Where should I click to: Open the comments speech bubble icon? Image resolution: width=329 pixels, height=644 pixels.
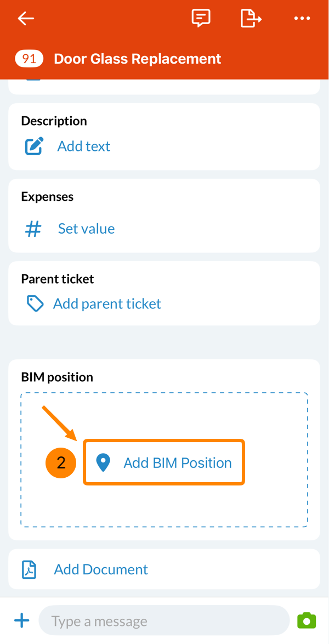pyautogui.click(x=201, y=19)
